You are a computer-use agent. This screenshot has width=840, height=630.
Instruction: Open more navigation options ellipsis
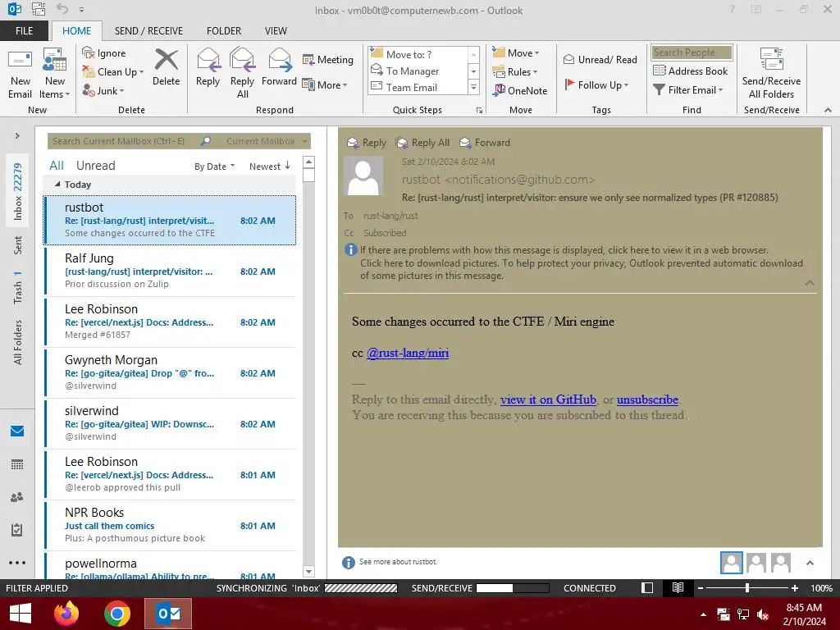tap(17, 563)
